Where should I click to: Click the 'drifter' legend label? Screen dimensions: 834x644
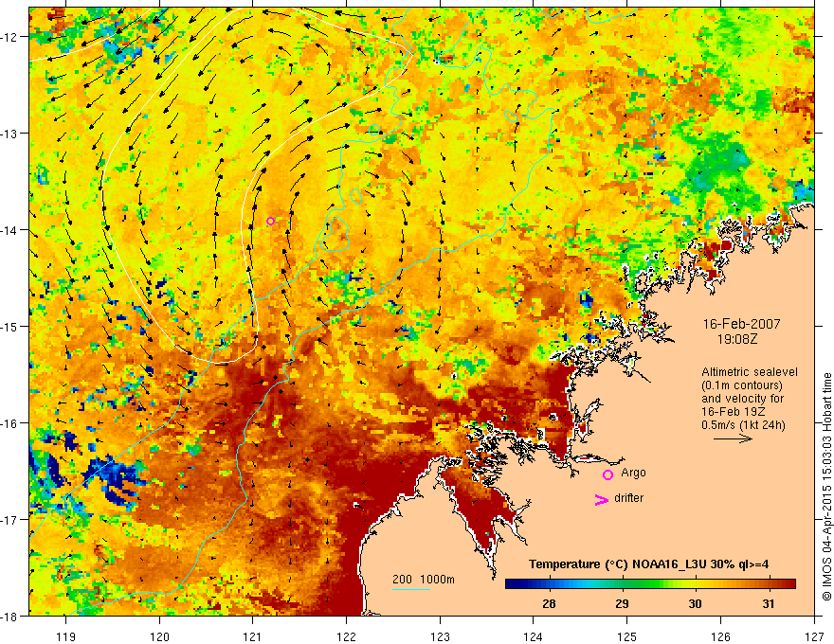pyautogui.click(x=628, y=498)
